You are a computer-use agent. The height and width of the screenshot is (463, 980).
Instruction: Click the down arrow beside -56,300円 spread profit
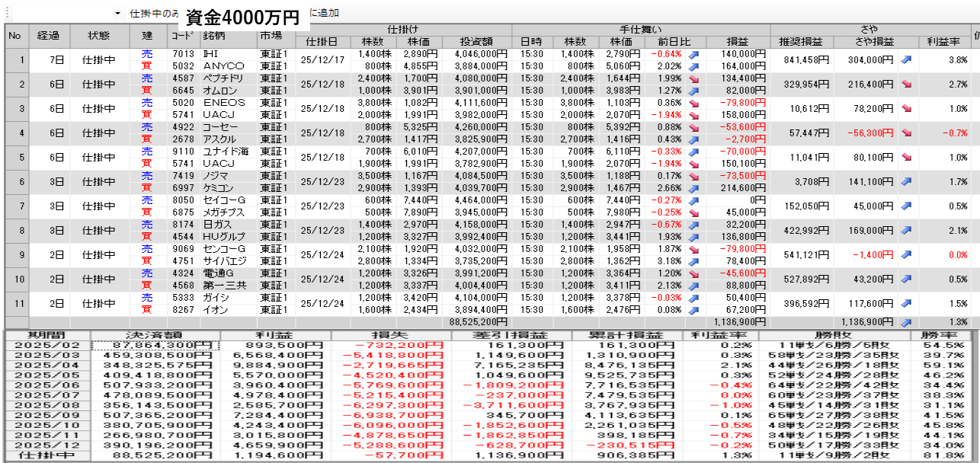(x=907, y=133)
